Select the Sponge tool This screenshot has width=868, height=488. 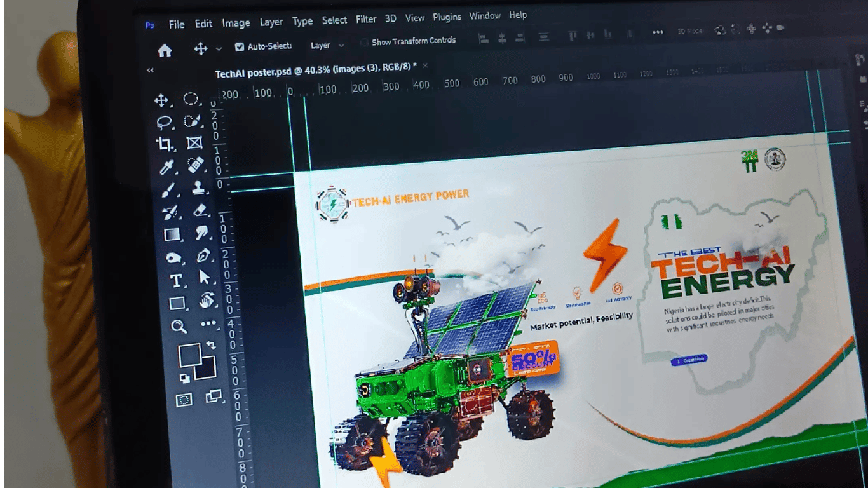pyautogui.click(x=173, y=258)
